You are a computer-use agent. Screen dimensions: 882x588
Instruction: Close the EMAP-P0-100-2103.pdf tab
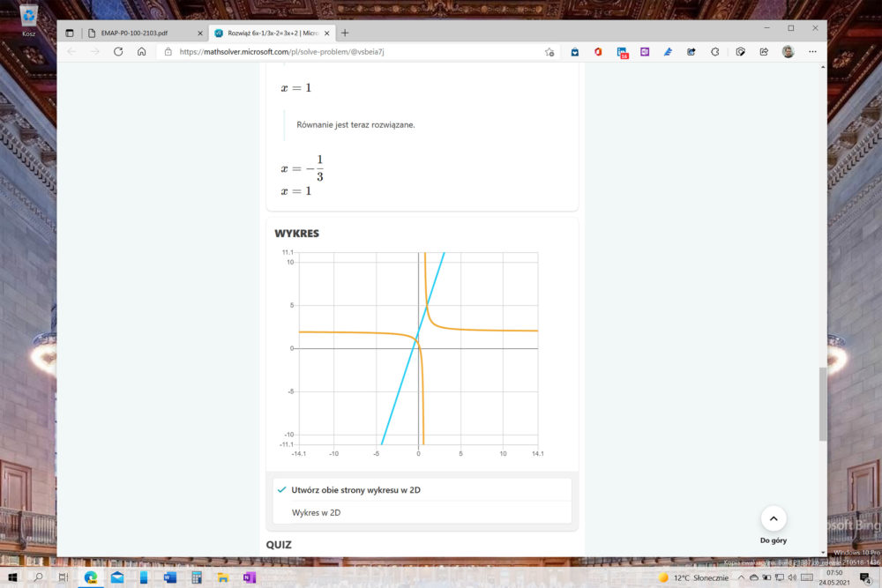tap(200, 33)
